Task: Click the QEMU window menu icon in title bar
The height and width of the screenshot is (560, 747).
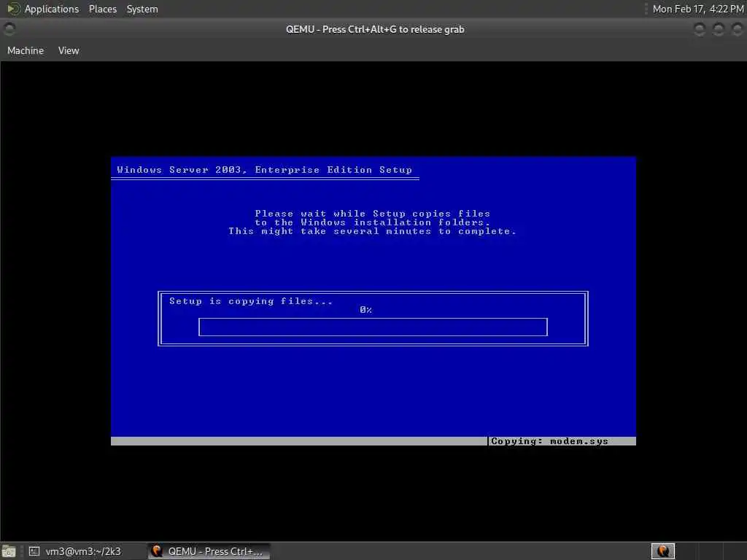Action: pos(9,29)
